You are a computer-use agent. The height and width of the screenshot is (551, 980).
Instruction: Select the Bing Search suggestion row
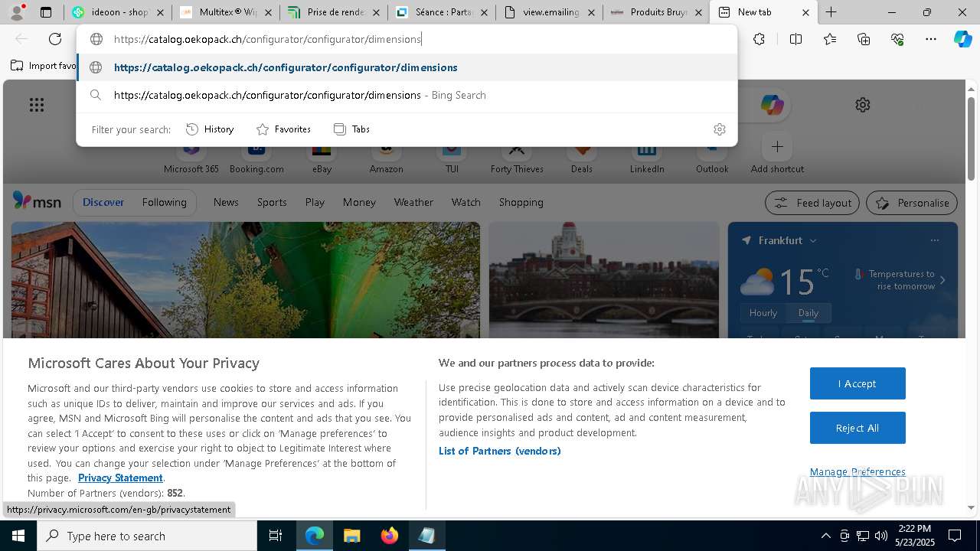407,95
